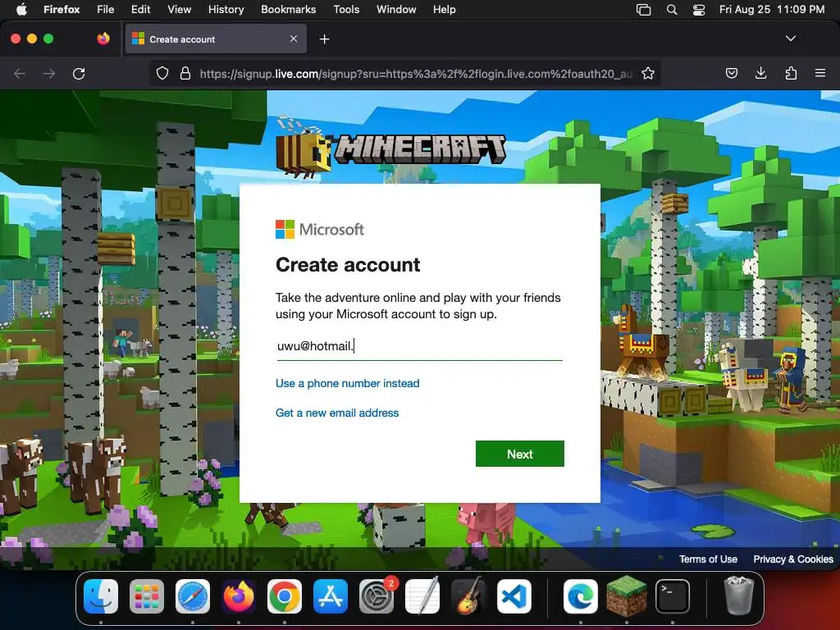
Task: Open Spotlight search from menu bar
Action: [x=672, y=10]
